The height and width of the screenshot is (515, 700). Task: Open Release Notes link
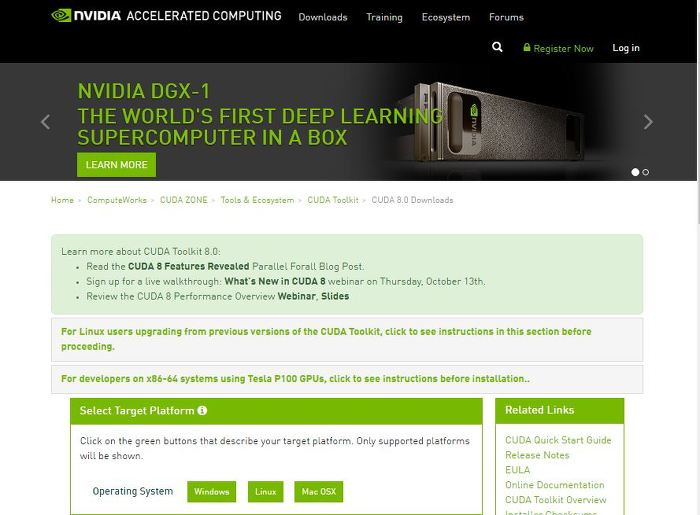537,455
